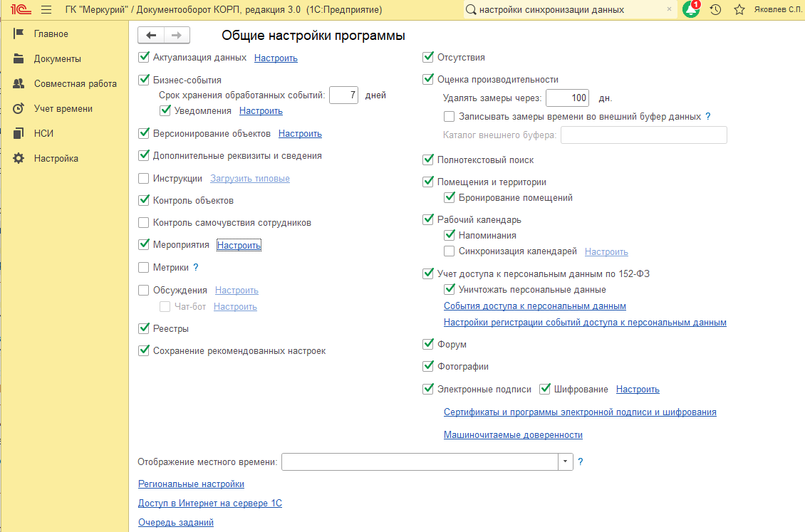Enable the Метрики checkbox
This screenshot has width=805, height=532.
pos(144,267)
